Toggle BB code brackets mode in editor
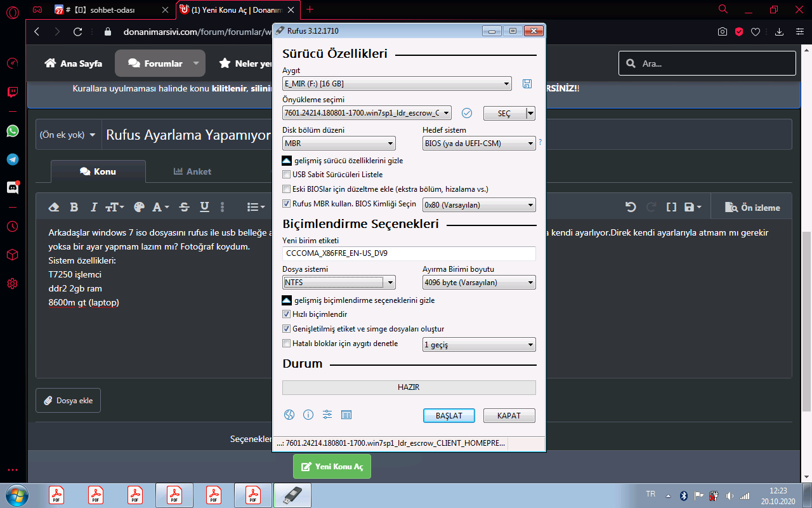 pyautogui.click(x=671, y=207)
